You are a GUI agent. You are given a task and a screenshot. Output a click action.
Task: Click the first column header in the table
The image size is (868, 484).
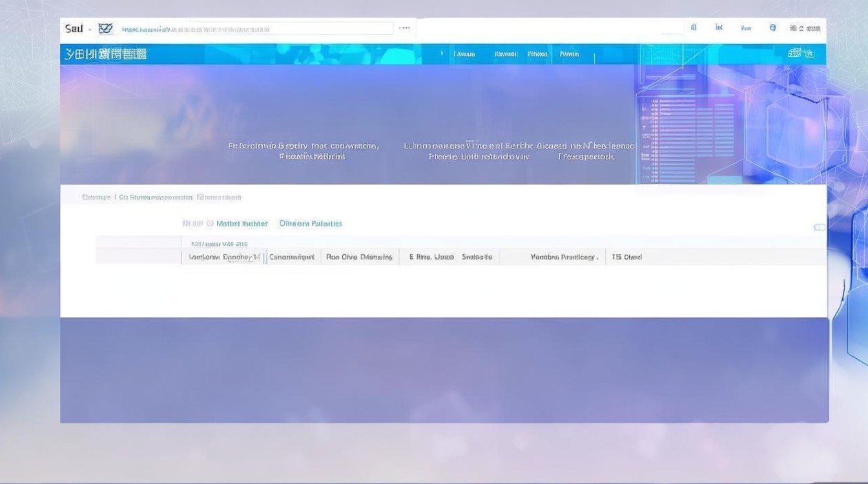(225, 257)
